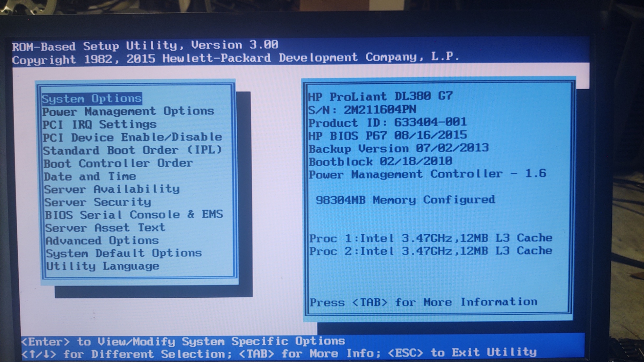
Task: Select the System Options menu entry
Action: point(92,98)
